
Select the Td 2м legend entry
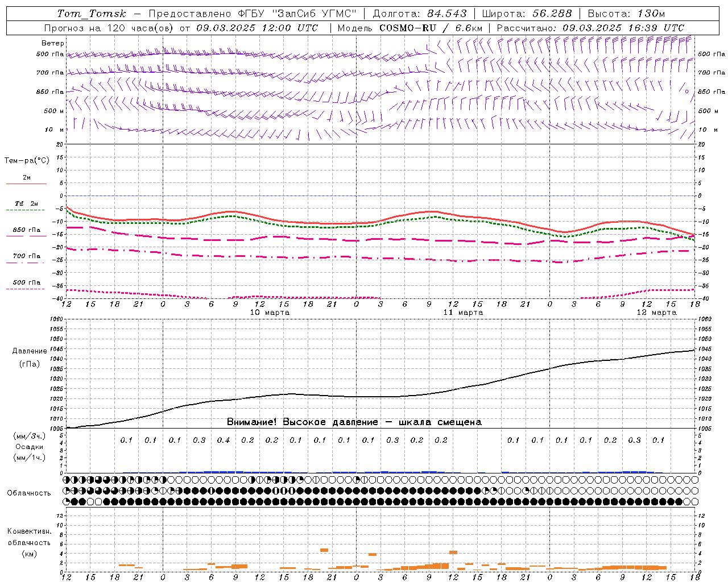26,203
